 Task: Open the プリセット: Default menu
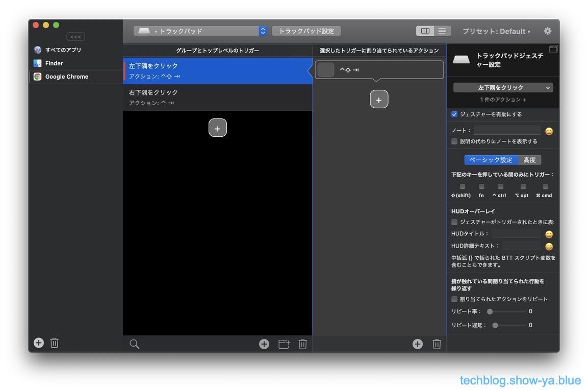click(496, 31)
